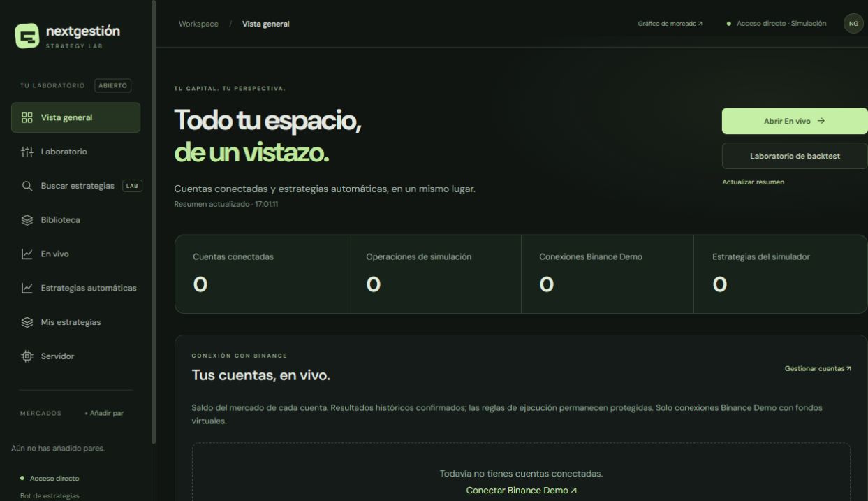
Task: Click the Bot de estrategias sidebar text
Action: click(x=50, y=496)
